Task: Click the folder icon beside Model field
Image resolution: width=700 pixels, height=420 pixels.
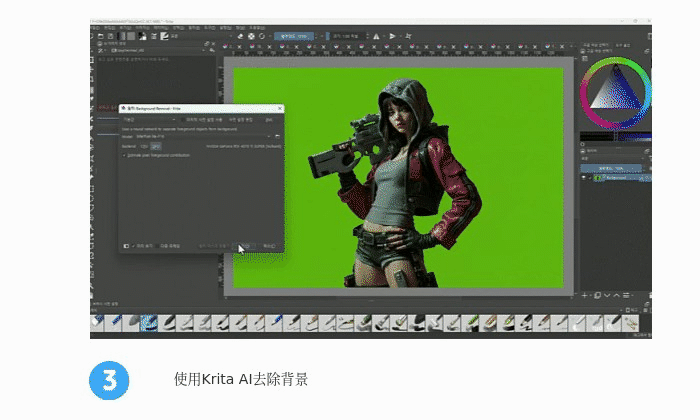Action: pos(277,135)
